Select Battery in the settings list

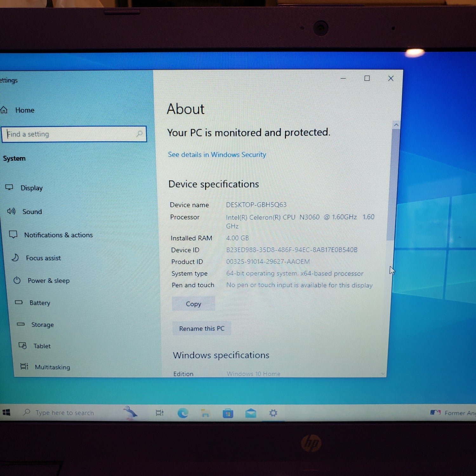coord(40,303)
